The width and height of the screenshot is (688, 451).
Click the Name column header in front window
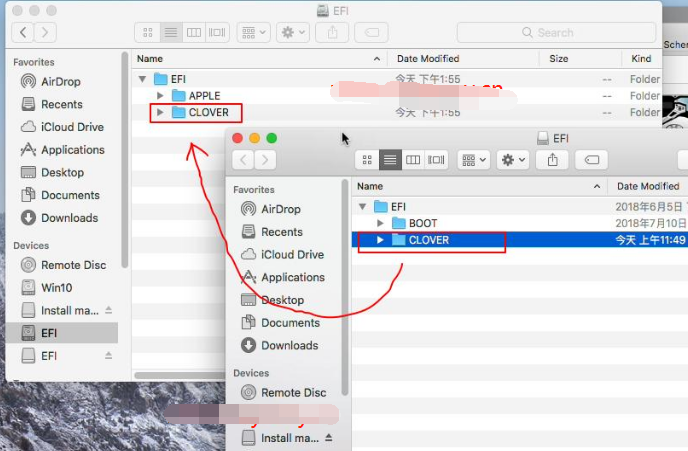pos(370,186)
